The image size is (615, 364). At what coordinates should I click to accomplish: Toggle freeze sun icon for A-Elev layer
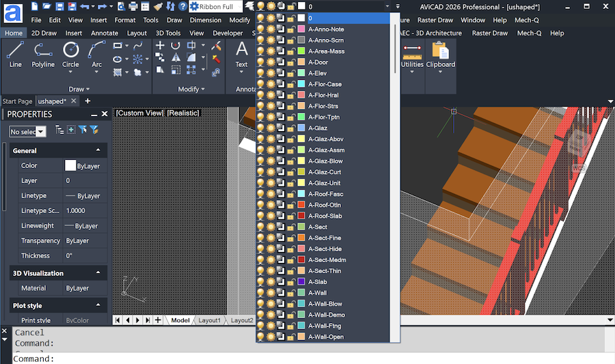tap(271, 73)
